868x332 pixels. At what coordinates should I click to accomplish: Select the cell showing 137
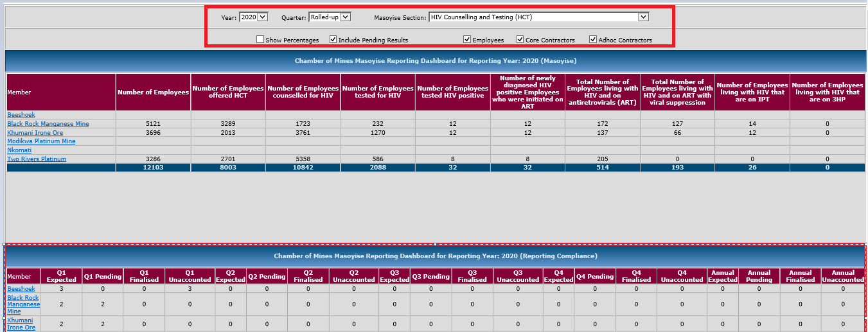[603, 132]
